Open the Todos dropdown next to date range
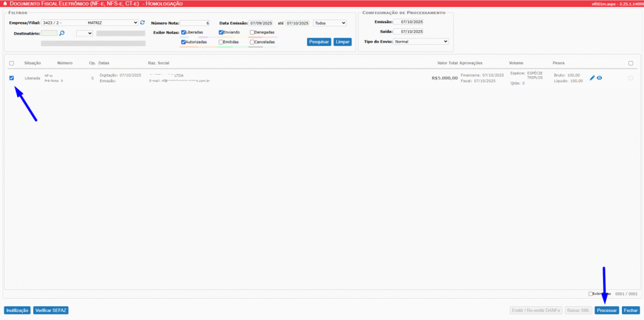 (330, 23)
